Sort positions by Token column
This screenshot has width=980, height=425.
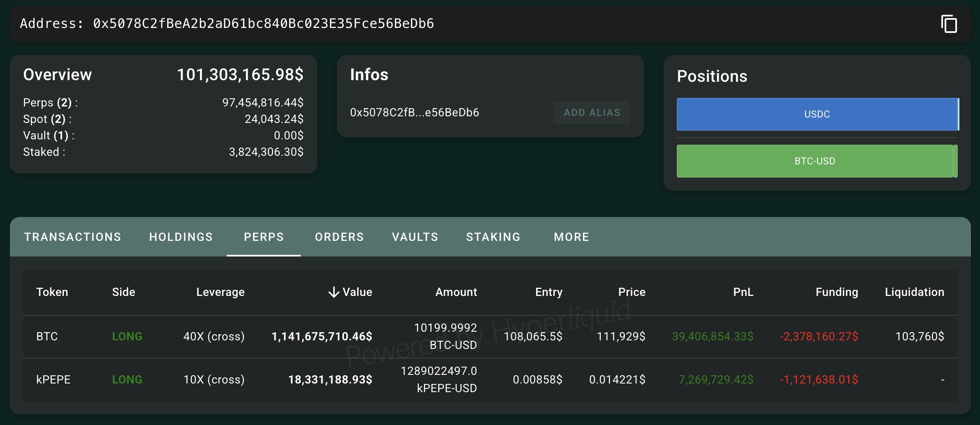coord(52,292)
